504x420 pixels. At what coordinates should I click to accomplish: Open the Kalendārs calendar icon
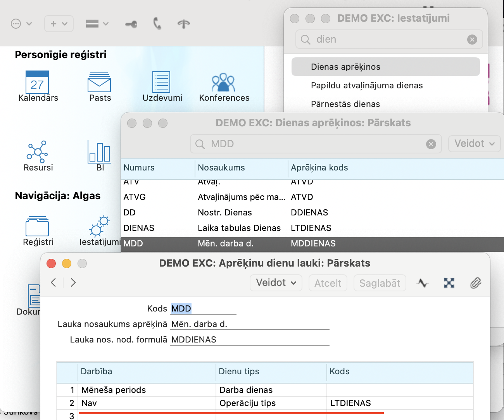point(37,82)
